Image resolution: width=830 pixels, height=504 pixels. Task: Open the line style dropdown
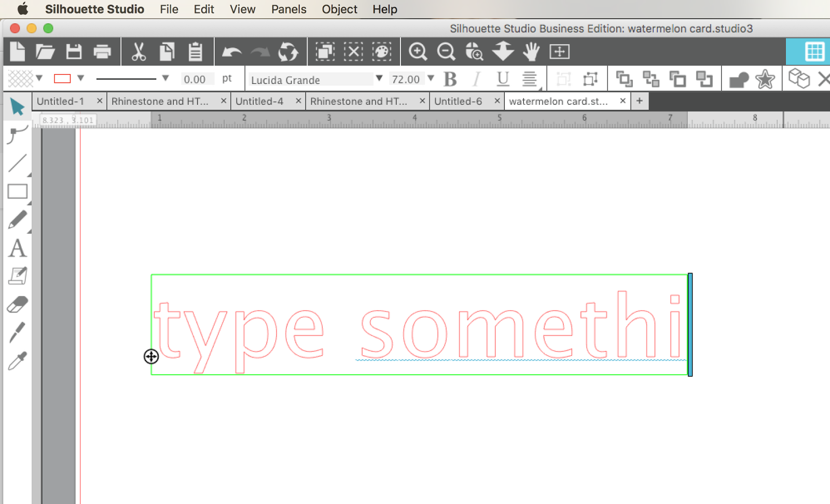[165, 78]
